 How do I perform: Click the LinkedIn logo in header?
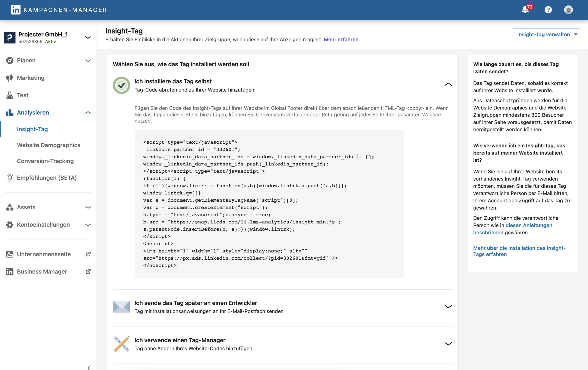(16, 10)
